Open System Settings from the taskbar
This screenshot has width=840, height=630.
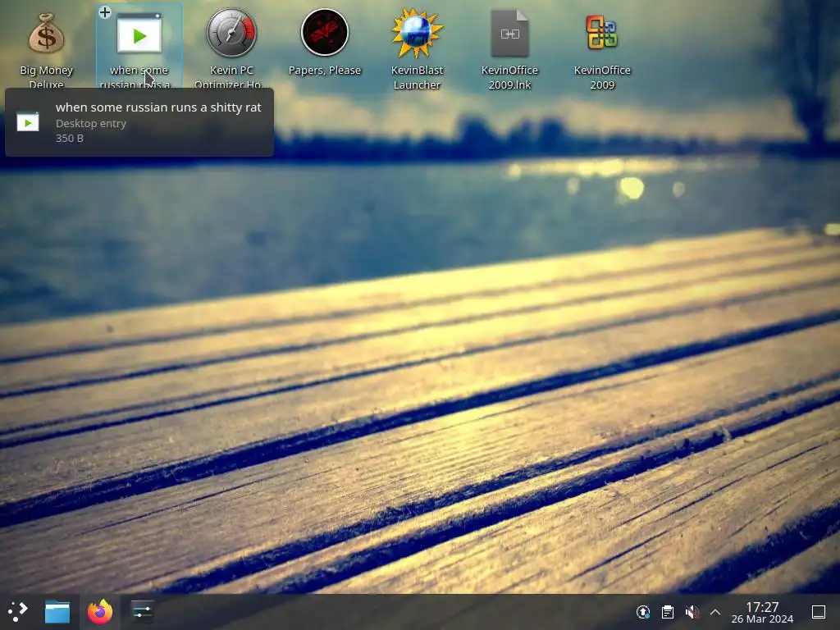click(x=142, y=611)
